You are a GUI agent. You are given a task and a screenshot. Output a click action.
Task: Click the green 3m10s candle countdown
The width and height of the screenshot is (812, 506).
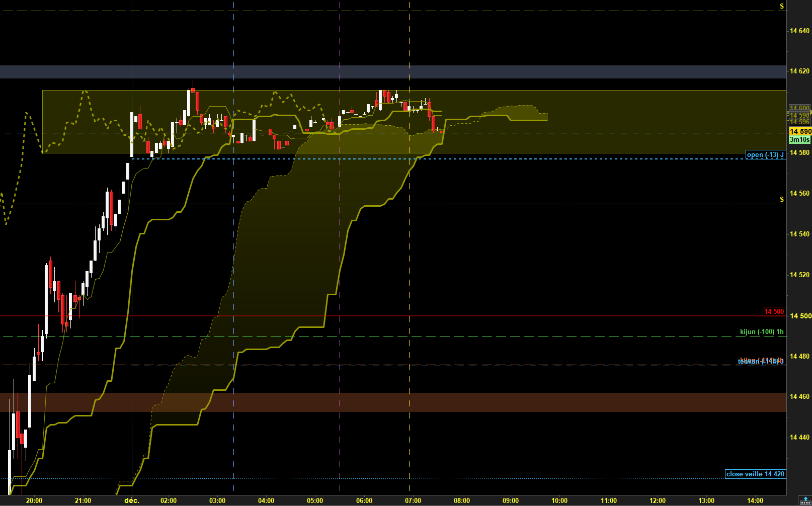coord(799,139)
